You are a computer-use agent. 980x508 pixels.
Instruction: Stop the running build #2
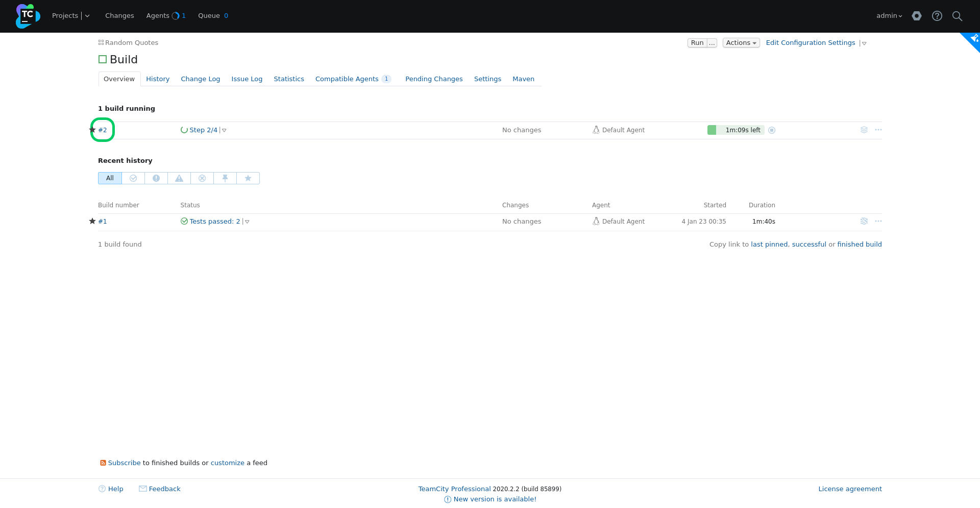pyautogui.click(x=772, y=130)
